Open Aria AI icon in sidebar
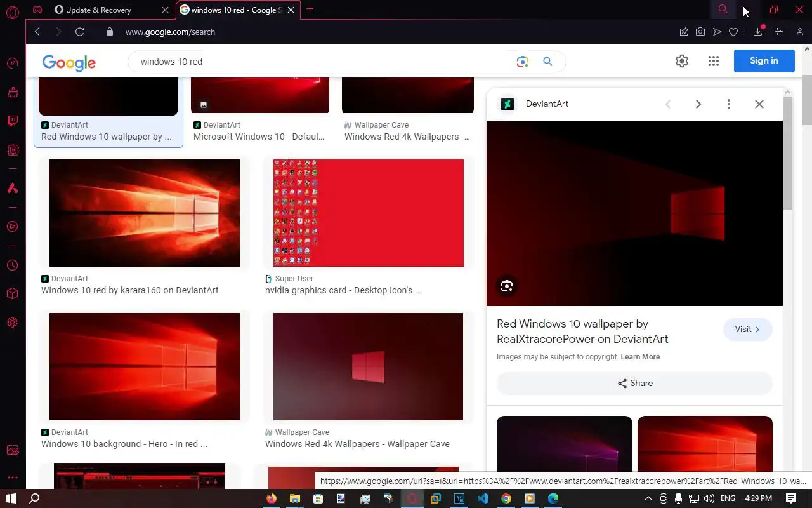Viewport: 812px width, 508px height. 12,188
